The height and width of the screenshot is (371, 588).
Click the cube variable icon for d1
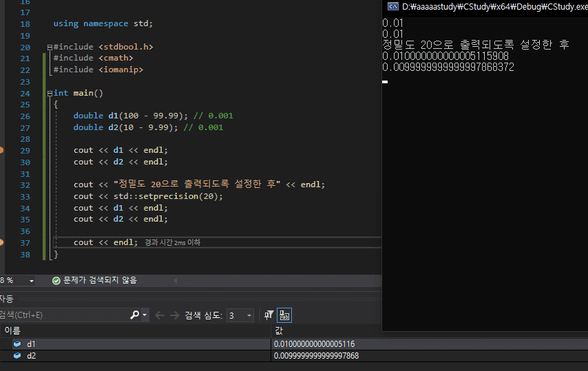(x=17, y=343)
